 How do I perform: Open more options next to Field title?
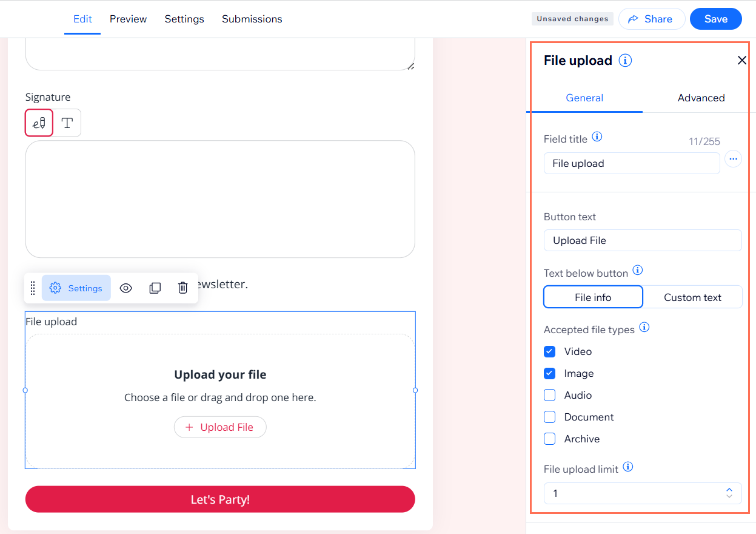pos(733,159)
